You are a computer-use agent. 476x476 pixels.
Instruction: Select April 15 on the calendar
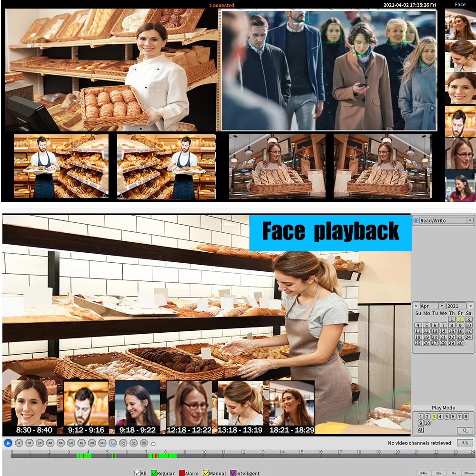point(452,331)
